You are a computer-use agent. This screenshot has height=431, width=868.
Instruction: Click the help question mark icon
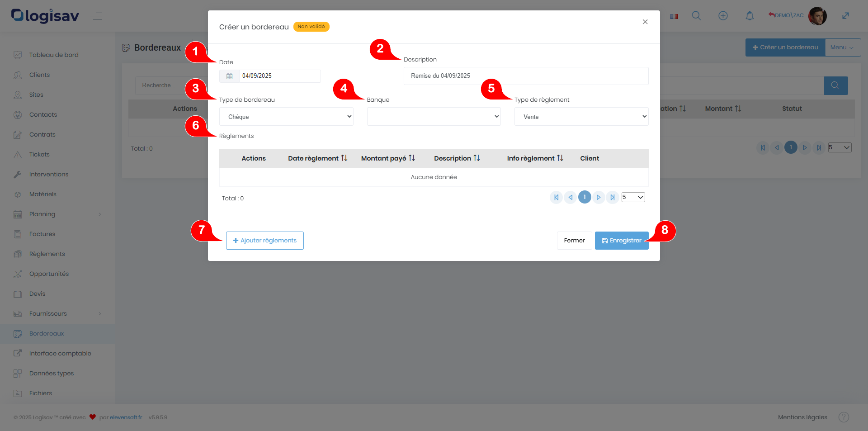click(x=844, y=417)
